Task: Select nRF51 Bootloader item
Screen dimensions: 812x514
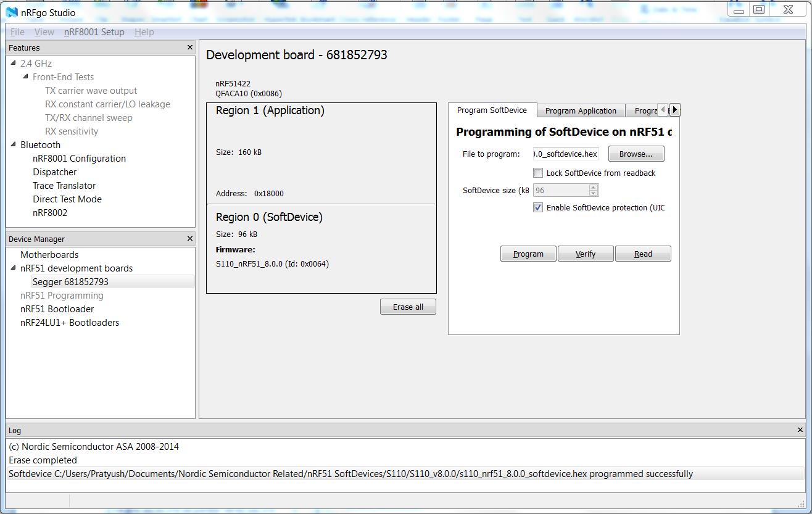Action: point(57,309)
